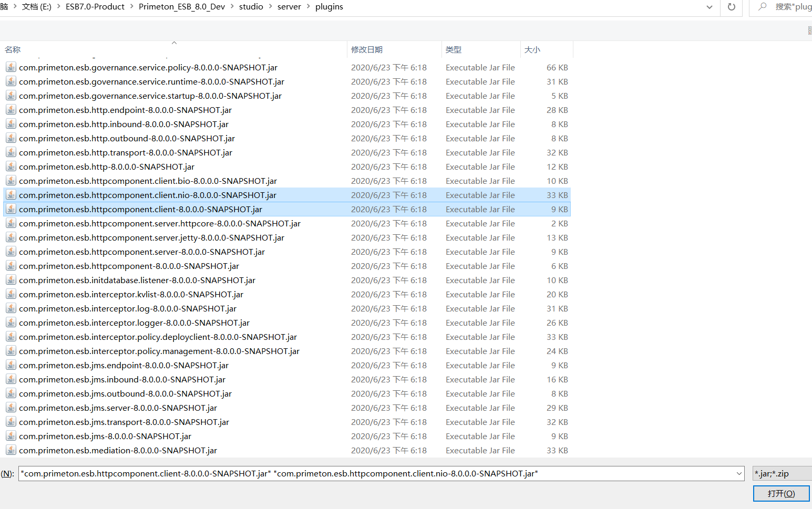Image resolution: width=812 pixels, height=509 pixels.
Task: Click jar icon of governance.service.policy file
Action: click(11, 67)
